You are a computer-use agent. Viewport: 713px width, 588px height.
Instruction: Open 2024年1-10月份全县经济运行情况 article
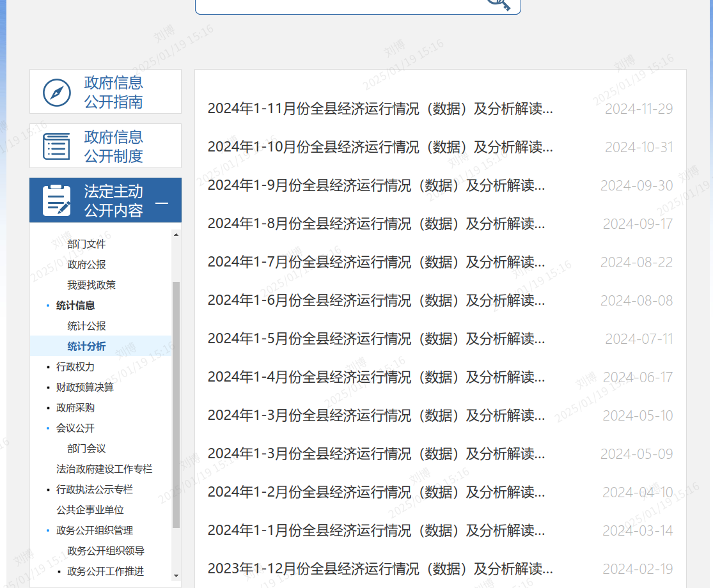[380, 147]
